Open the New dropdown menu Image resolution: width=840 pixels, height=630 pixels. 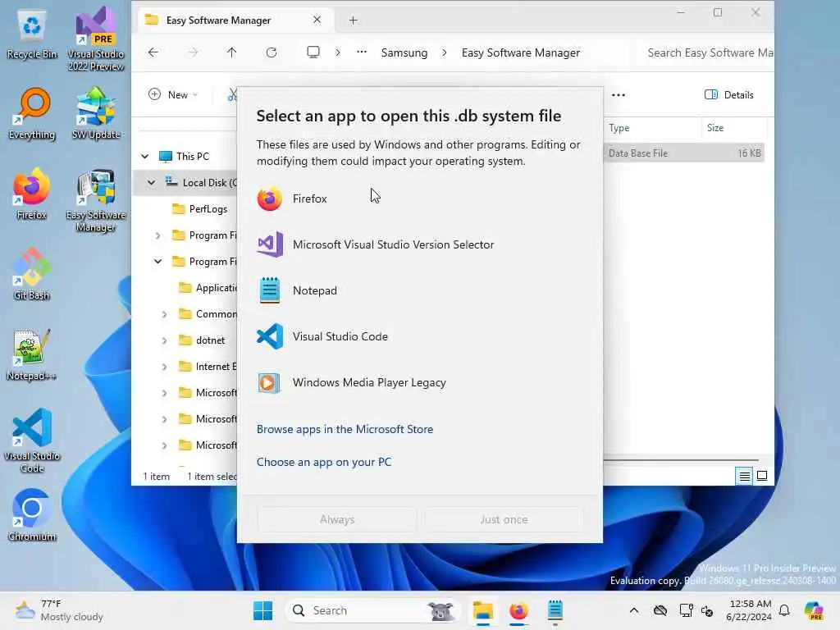tap(173, 95)
